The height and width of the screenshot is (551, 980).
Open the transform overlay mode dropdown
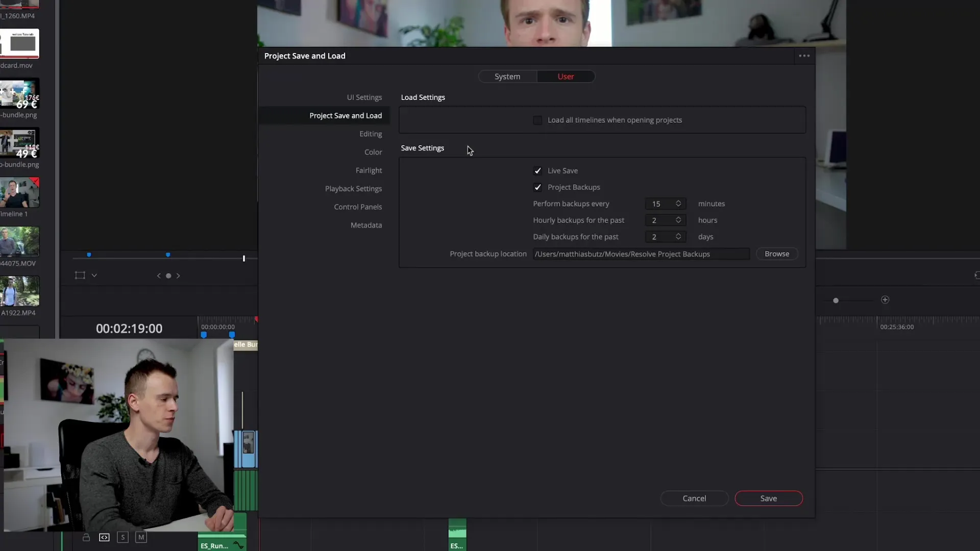pyautogui.click(x=94, y=275)
